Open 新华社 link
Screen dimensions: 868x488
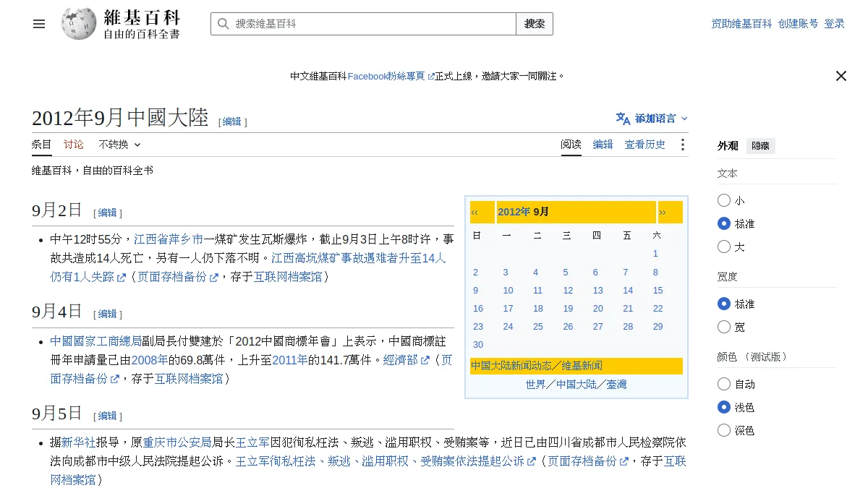[x=79, y=442]
